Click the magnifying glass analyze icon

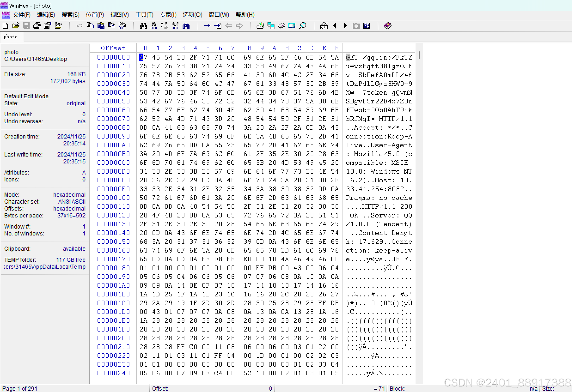pyautogui.click(x=303, y=26)
